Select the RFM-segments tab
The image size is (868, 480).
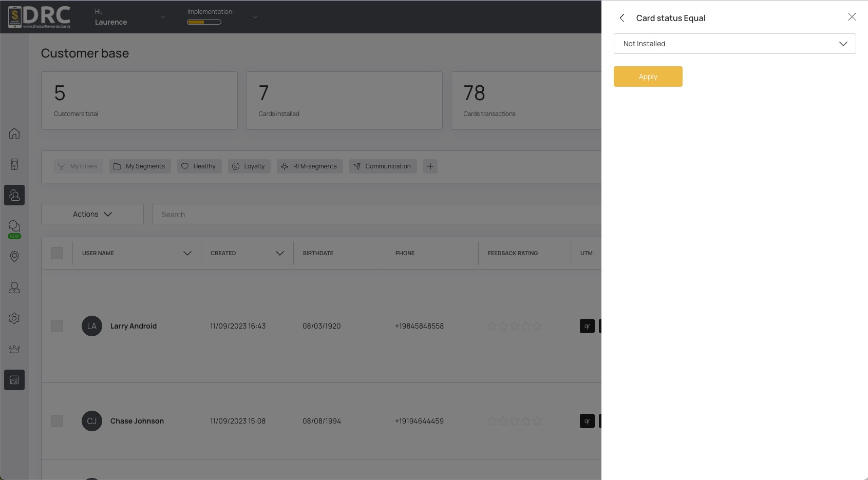pyautogui.click(x=310, y=166)
